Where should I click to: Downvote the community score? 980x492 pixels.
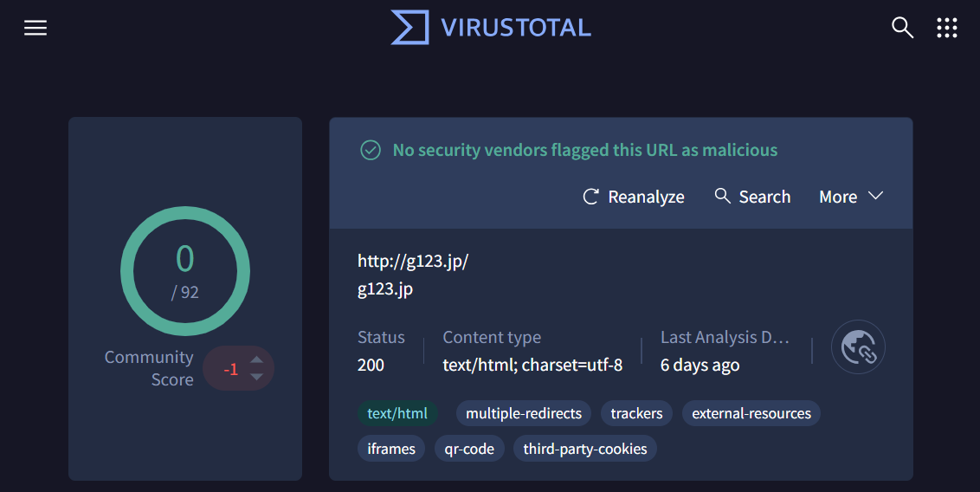coord(257,377)
